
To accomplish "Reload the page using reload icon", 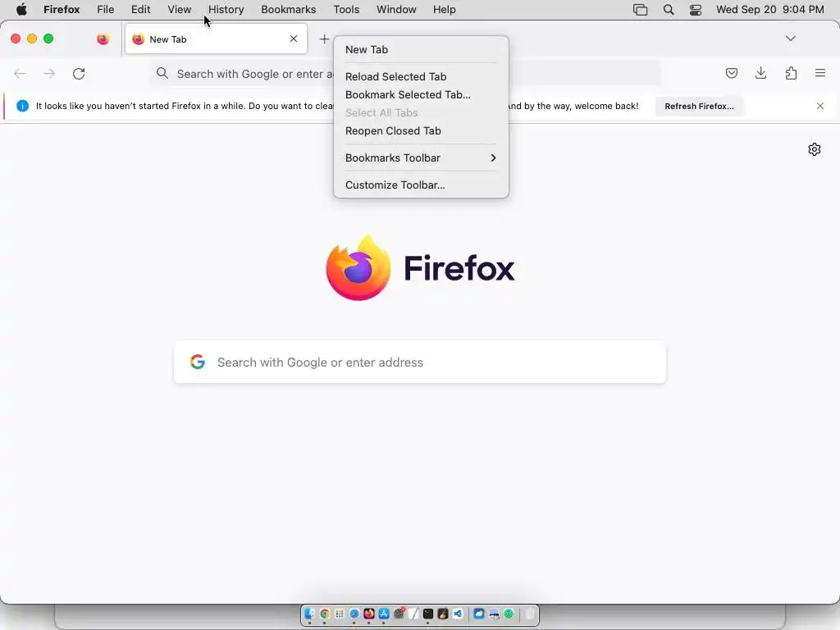I will point(79,73).
